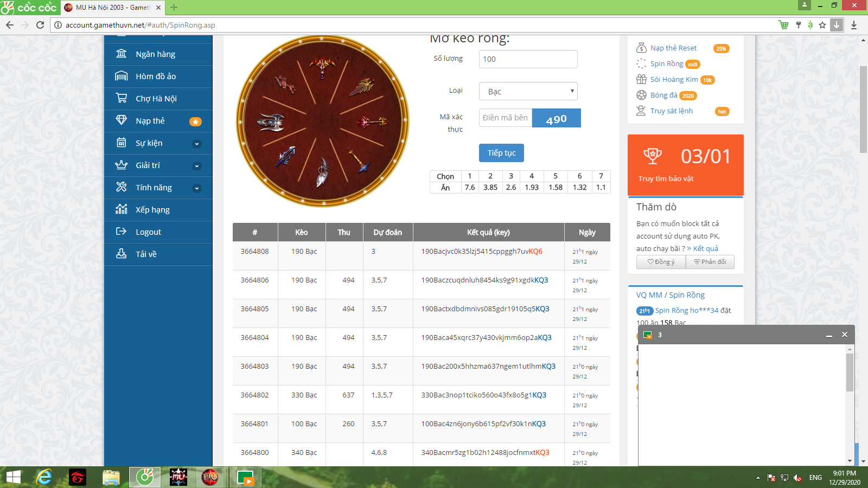Click the Số lượng input field
The image size is (868, 488).
click(x=528, y=59)
